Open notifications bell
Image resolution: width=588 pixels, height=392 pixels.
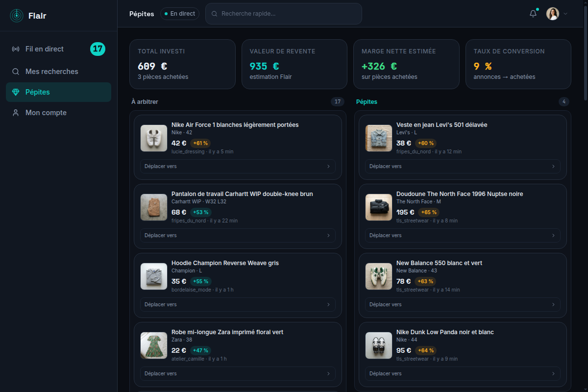click(x=533, y=14)
